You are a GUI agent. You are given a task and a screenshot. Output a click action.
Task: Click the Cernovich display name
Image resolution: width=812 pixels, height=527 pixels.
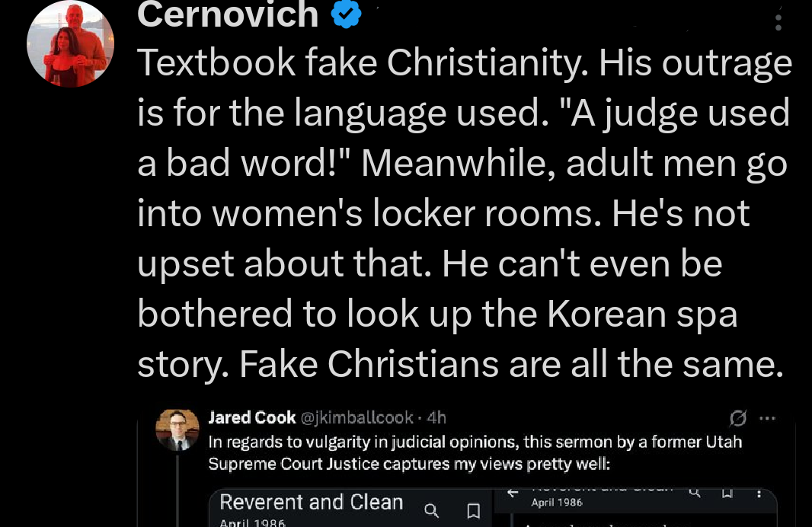228,14
